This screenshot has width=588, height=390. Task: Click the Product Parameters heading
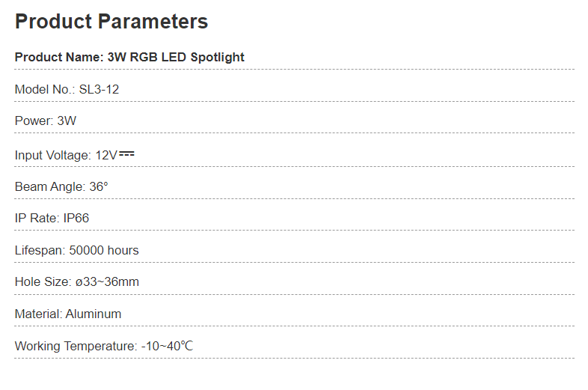[111, 22]
